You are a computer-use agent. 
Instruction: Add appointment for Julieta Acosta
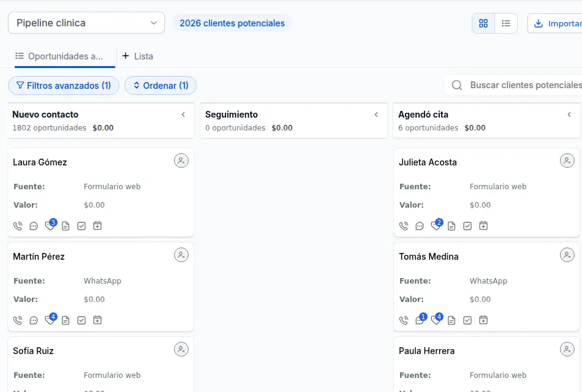point(483,225)
